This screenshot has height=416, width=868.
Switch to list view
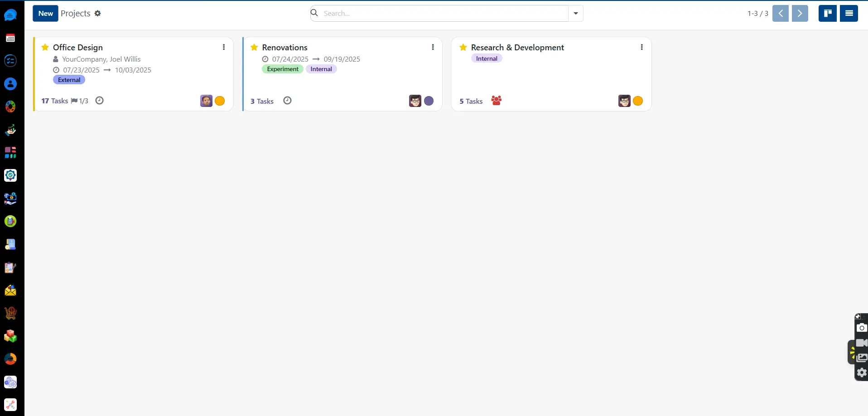click(849, 13)
